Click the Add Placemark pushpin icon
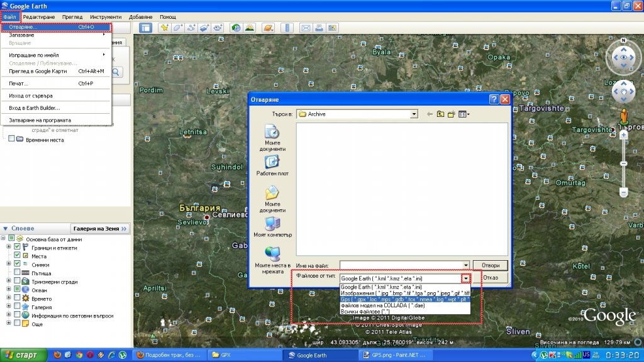 tap(164, 28)
